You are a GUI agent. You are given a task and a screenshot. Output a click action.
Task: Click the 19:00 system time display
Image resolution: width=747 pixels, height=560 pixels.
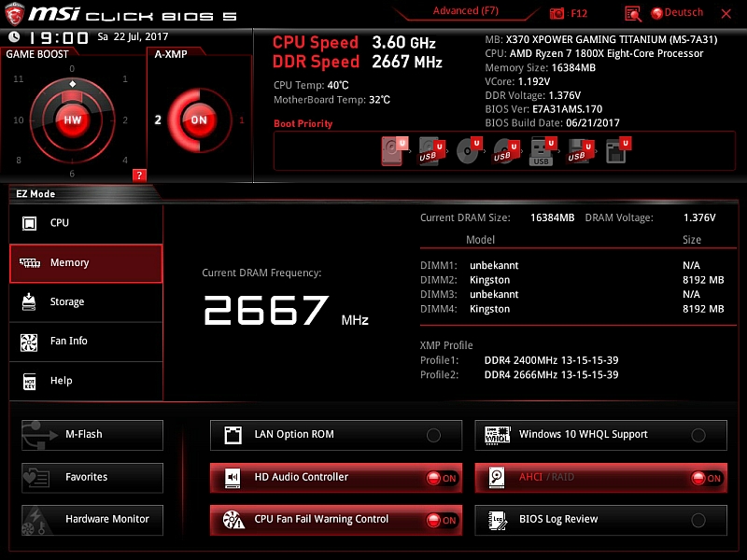(59, 37)
